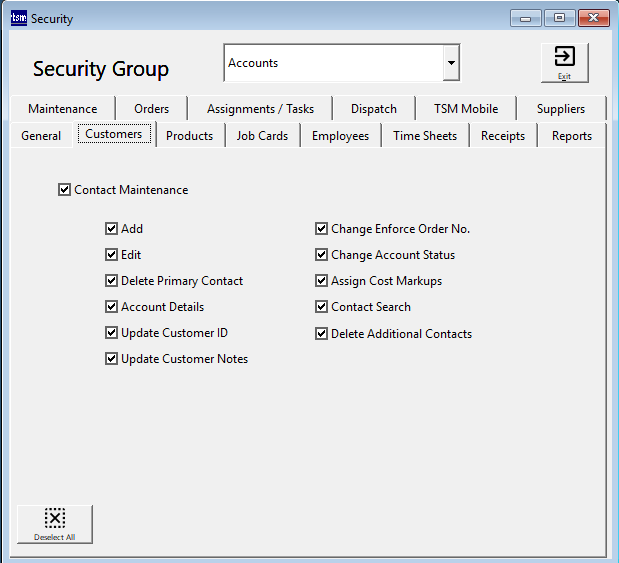Toggle the Account Details checkbox
The width and height of the screenshot is (619, 563).
pos(112,307)
